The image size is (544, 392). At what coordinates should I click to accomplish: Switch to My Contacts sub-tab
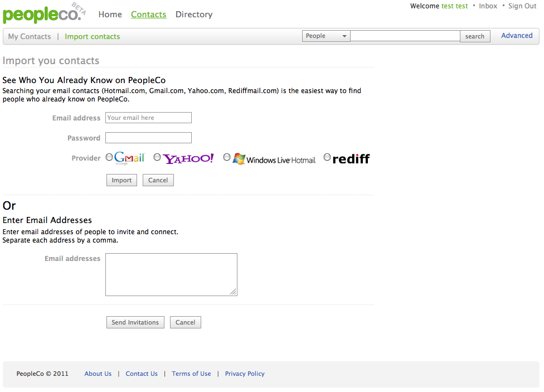pos(30,36)
